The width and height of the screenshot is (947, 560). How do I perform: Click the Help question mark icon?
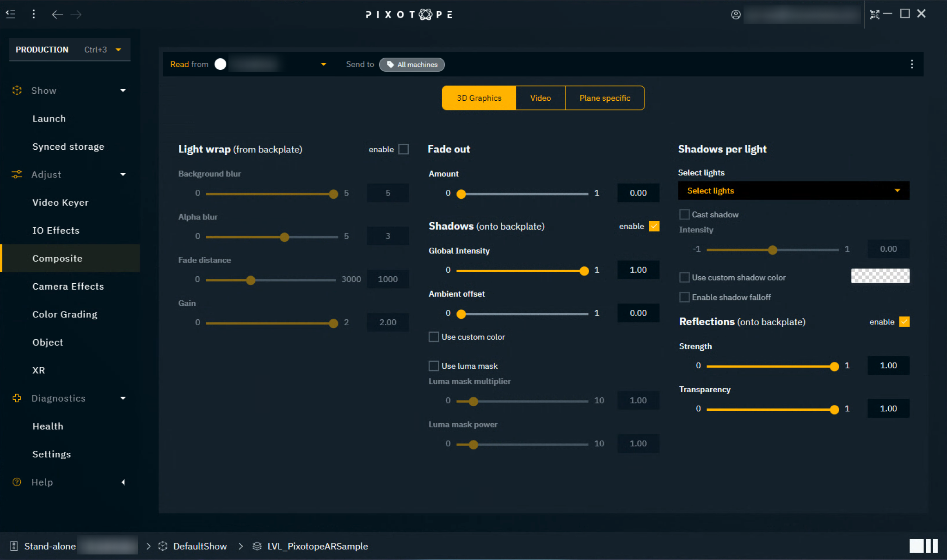click(17, 482)
